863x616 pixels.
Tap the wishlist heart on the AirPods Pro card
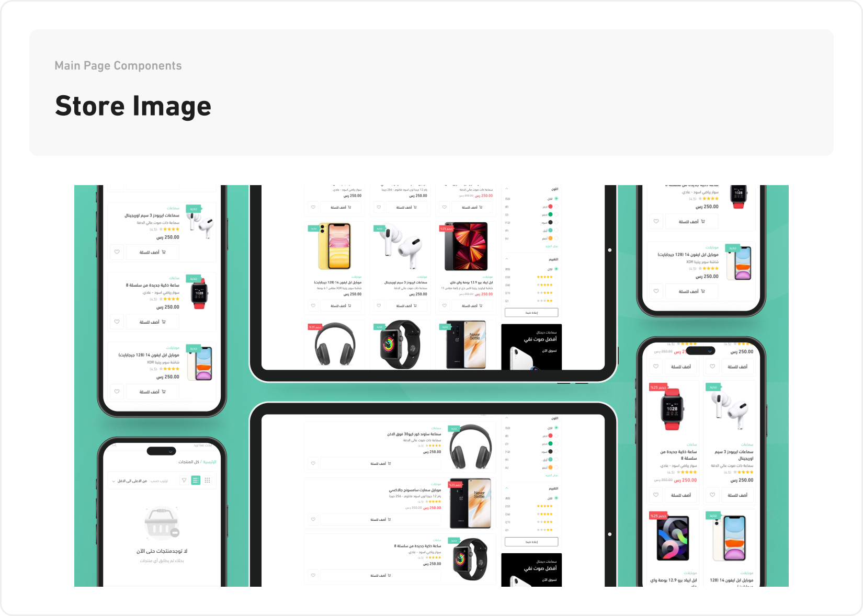pos(117,252)
